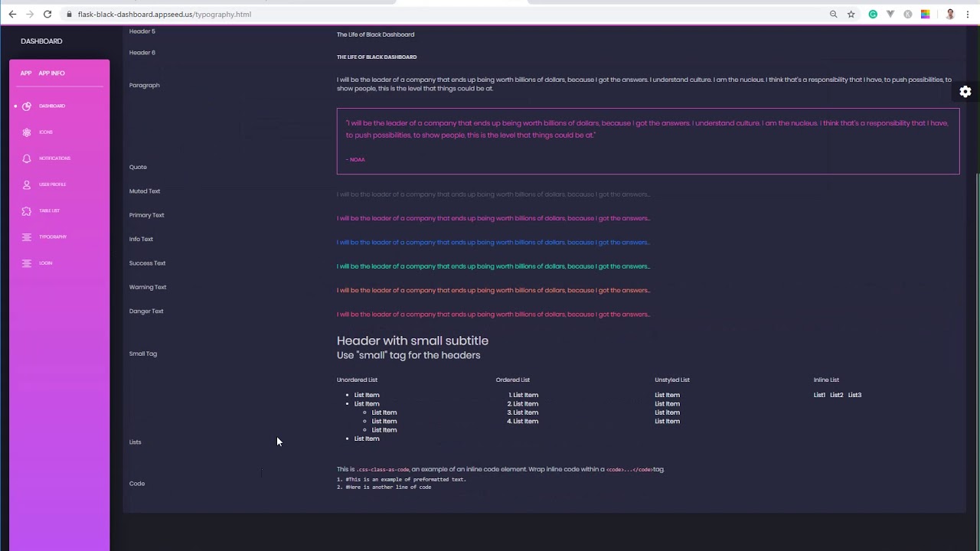980x551 pixels.
Task: Open the Grammarly extension icon
Action: pyautogui.click(x=873, y=14)
